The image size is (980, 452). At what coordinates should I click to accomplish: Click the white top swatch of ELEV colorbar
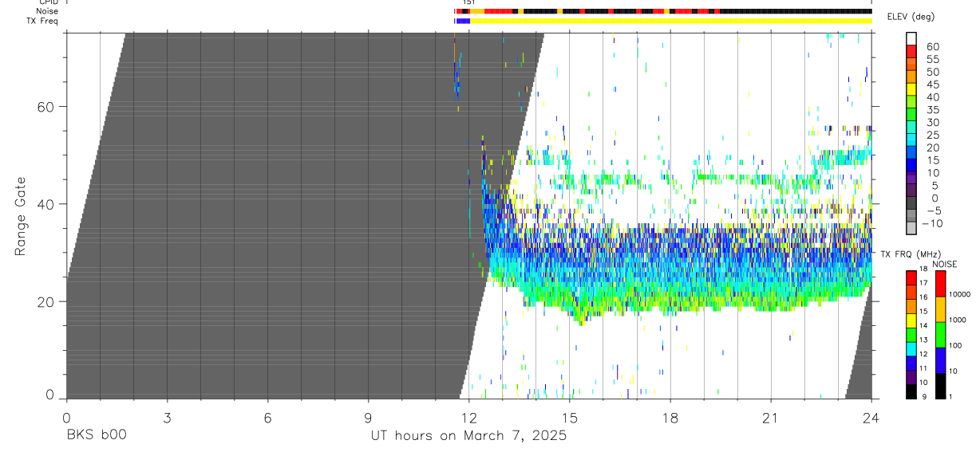tap(911, 38)
